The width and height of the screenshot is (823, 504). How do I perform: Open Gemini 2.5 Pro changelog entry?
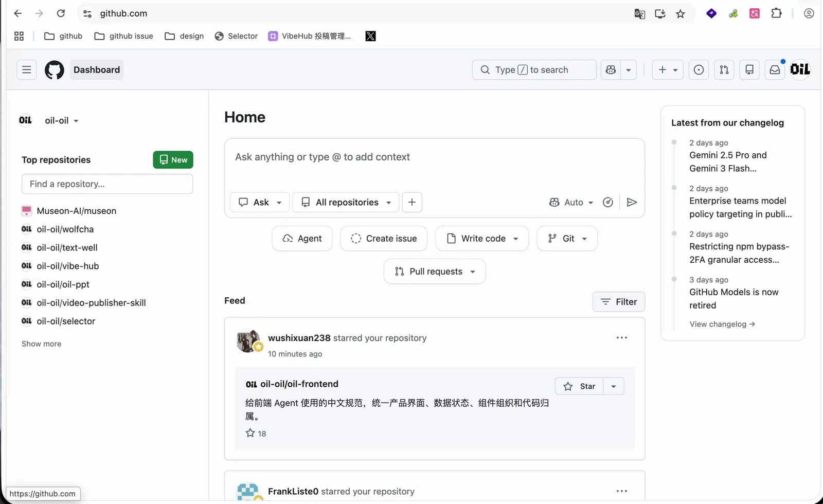728,161
